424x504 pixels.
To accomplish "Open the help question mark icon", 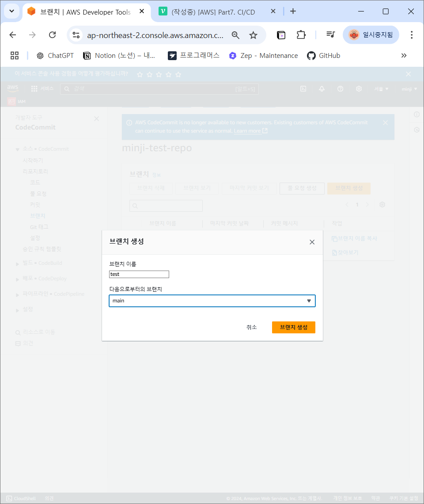I will pos(340,89).
